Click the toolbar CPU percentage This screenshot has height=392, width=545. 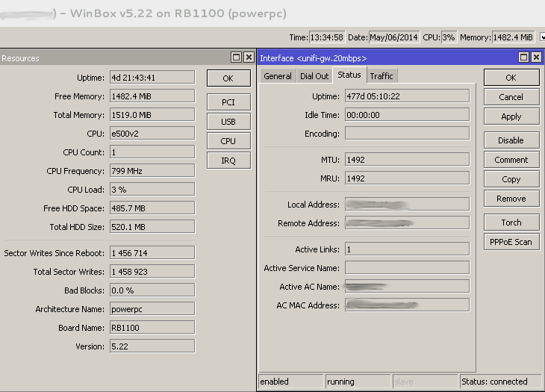[x=449, y=37]
